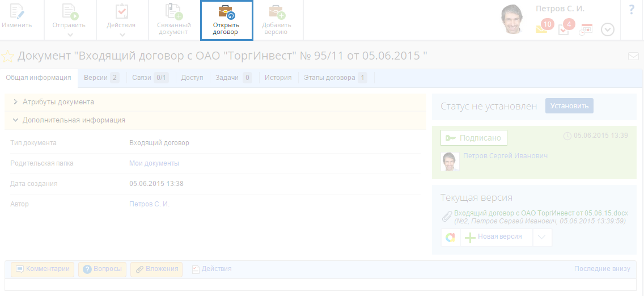Viewport: 644px width, 296px height.
Task: Open author link Петров С. И.
Action: pos(149,204)
